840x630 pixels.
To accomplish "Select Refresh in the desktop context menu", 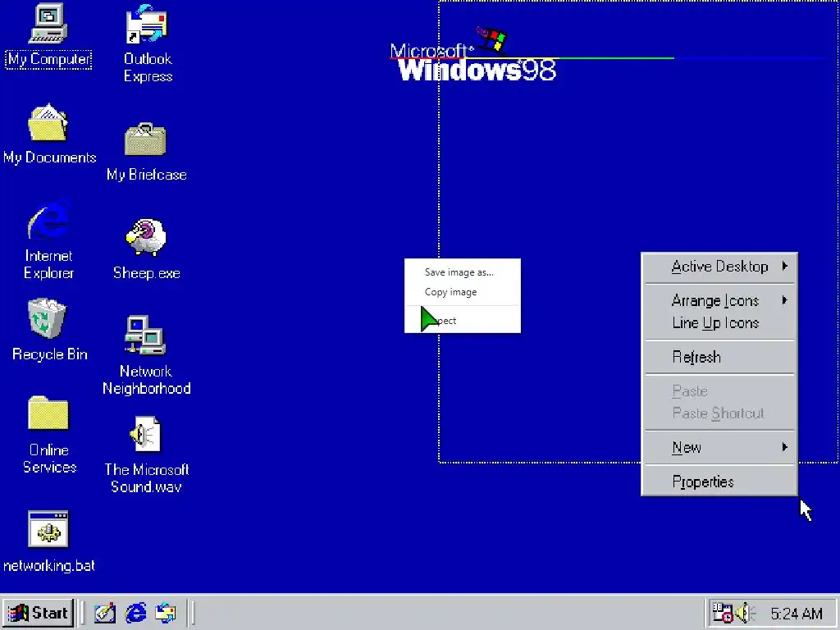I will [719, 358].
